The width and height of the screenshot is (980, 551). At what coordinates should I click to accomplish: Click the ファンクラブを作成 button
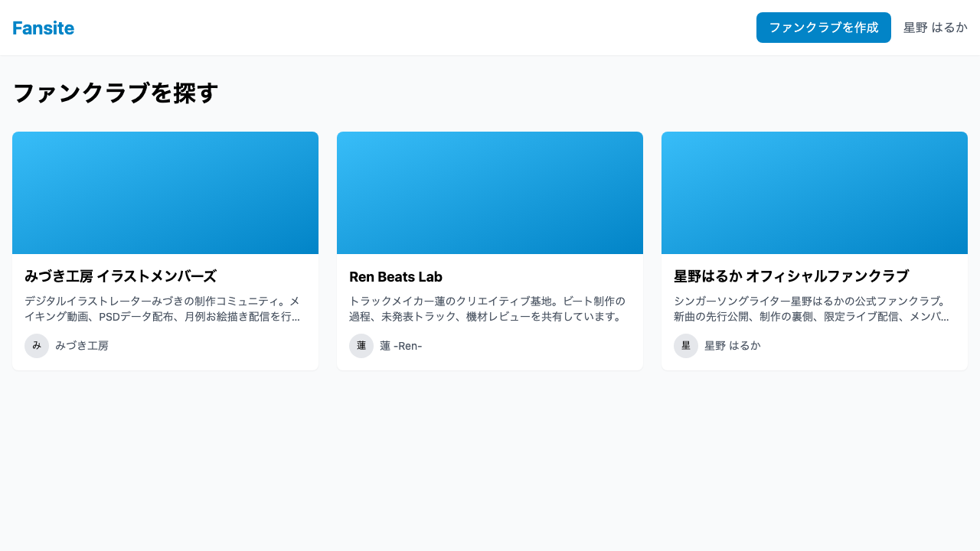(824, 28)
